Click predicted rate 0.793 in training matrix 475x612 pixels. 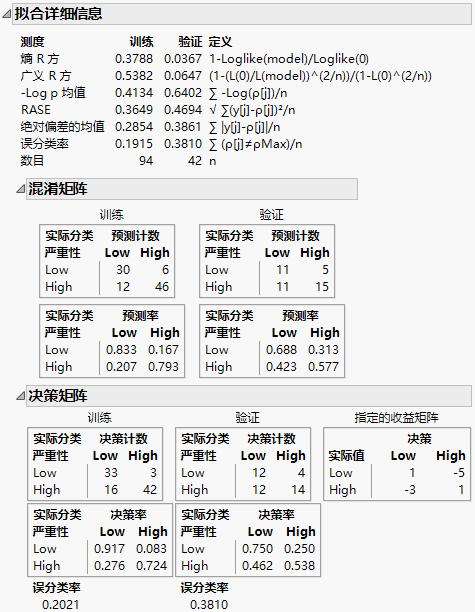click(163, 367)
